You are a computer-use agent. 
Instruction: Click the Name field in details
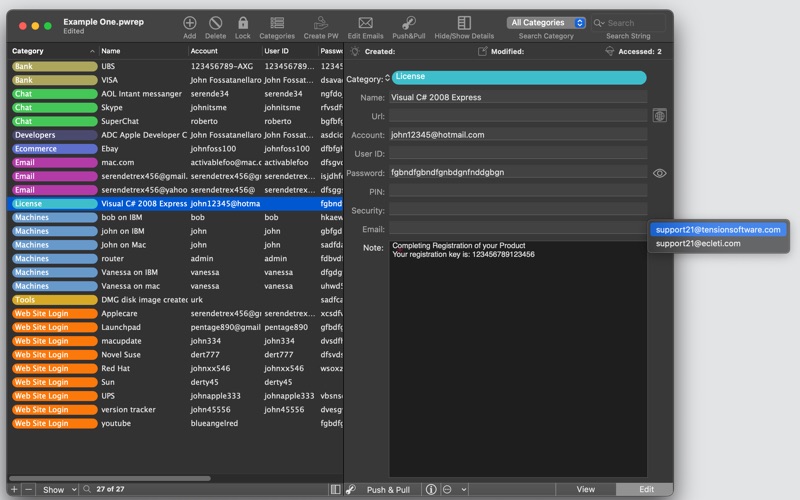[x=518, y=97]
